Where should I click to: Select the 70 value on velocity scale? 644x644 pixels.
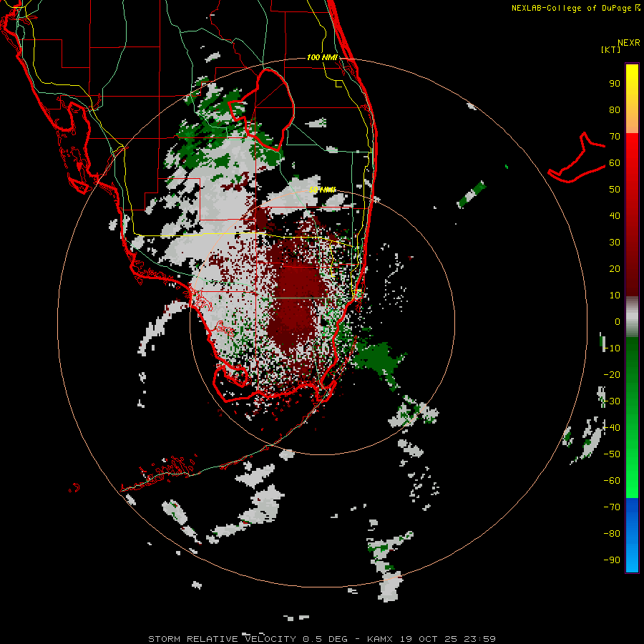pyautogui.click(x=615, y=137)
